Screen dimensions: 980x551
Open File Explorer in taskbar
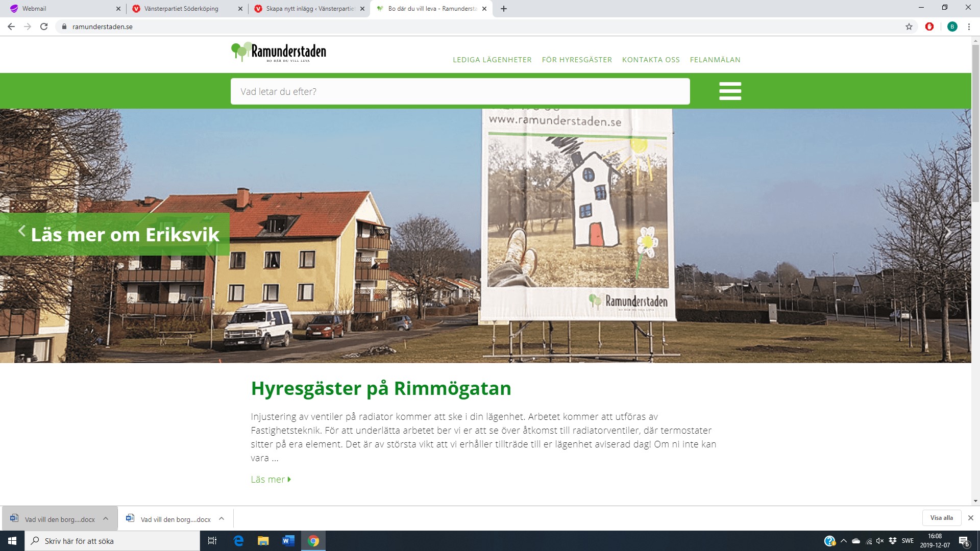(263, 541)
